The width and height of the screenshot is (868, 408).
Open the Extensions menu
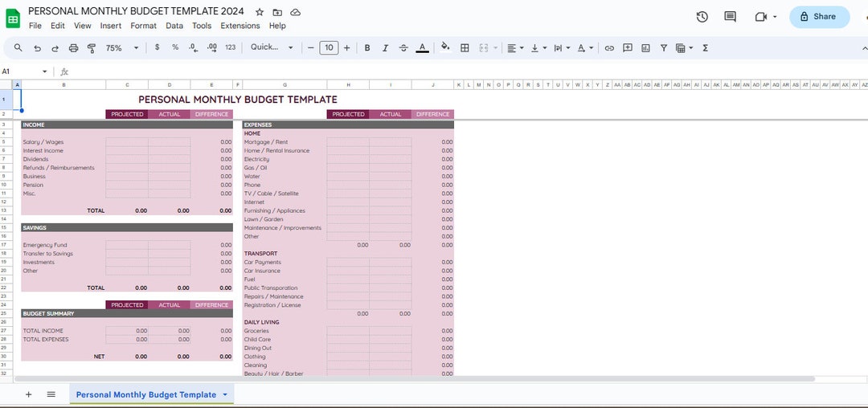pyautogui.click(x=240, y=26)
